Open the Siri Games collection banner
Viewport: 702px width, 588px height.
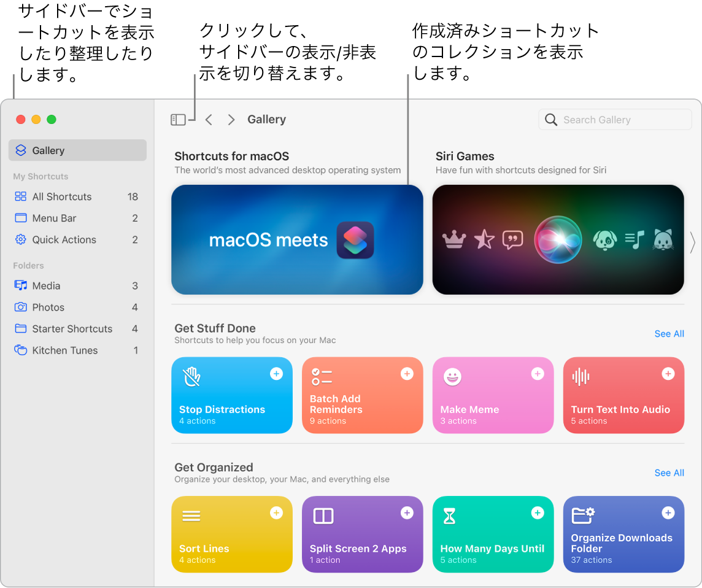pyautogui.click(x=558, y=239)
